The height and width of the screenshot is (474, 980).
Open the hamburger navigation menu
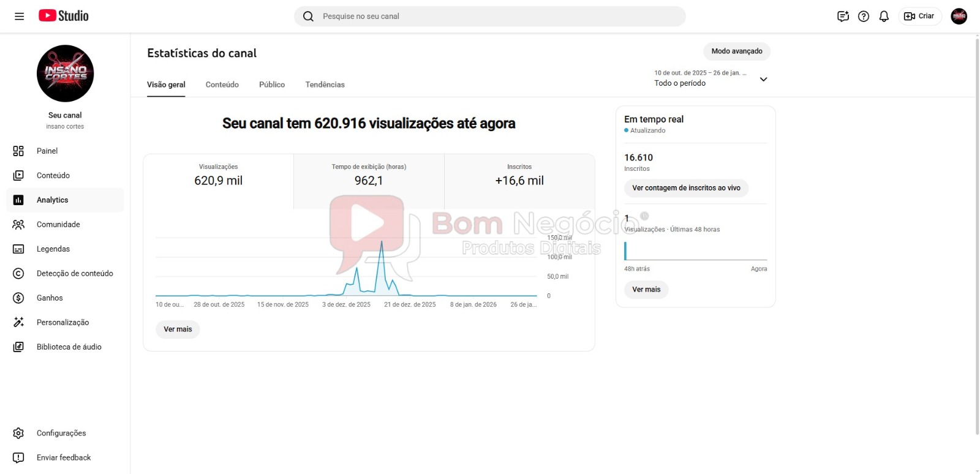[x=19, y=17]
